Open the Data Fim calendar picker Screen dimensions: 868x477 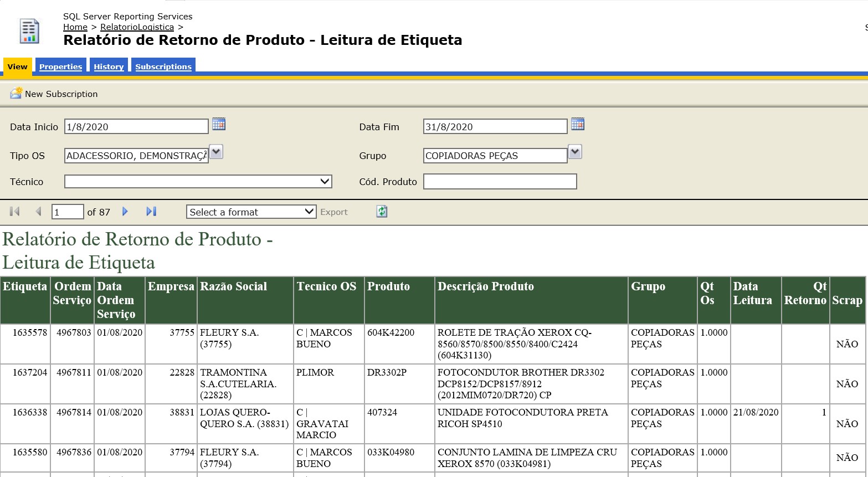tap(578, 124)
